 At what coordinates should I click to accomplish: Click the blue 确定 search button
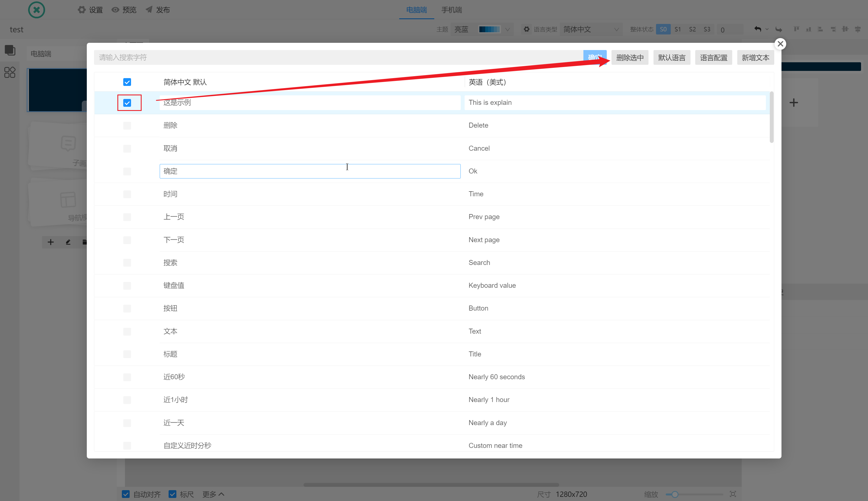coord(595,58)
